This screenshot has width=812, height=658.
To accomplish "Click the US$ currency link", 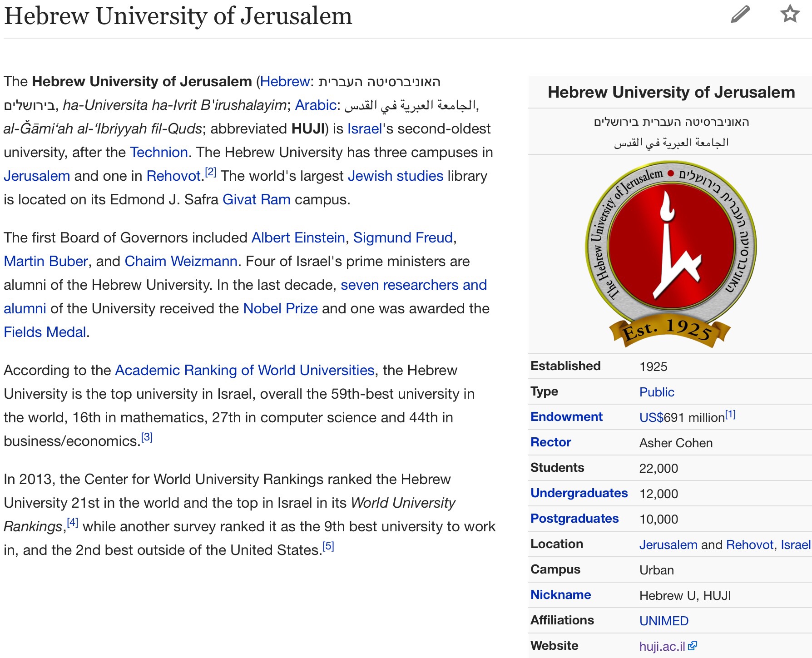I will pos(651,417).
